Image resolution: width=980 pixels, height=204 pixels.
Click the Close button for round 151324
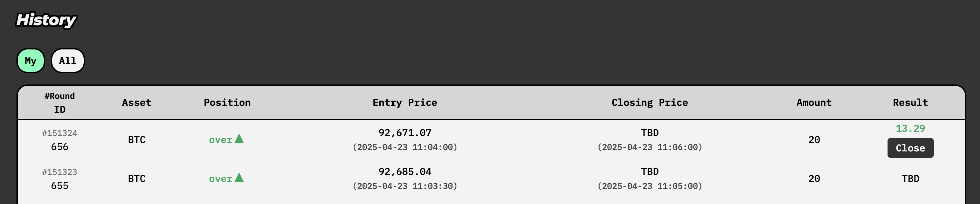point(910,148)
